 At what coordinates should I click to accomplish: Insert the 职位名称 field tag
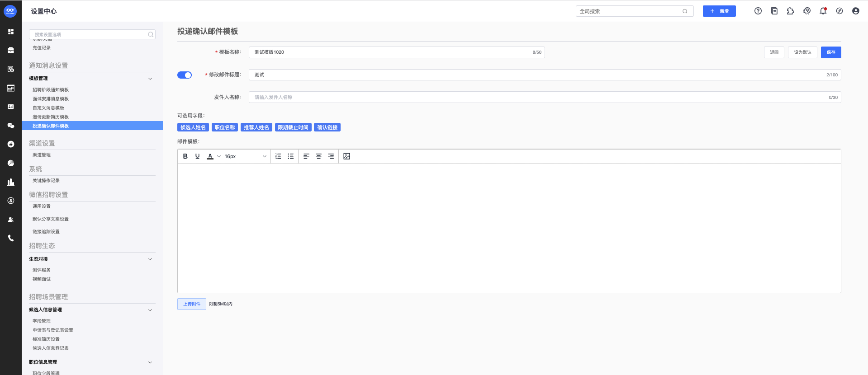coord(225,127)
